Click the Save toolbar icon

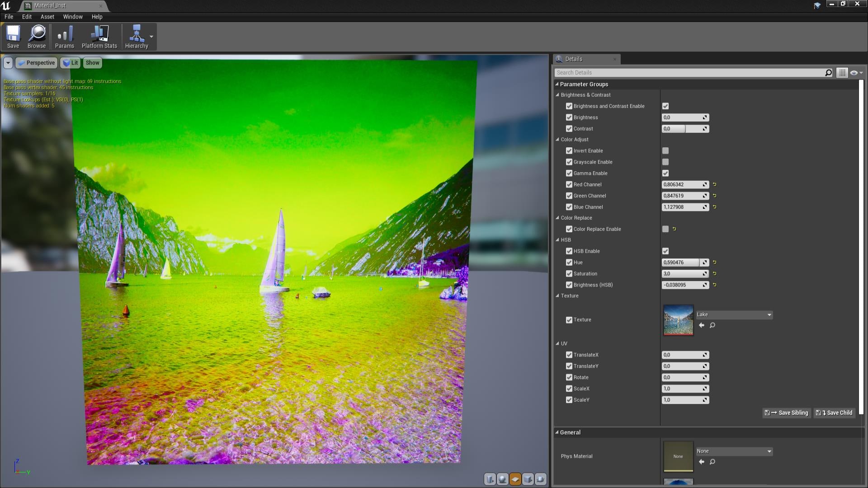point(13,36)
